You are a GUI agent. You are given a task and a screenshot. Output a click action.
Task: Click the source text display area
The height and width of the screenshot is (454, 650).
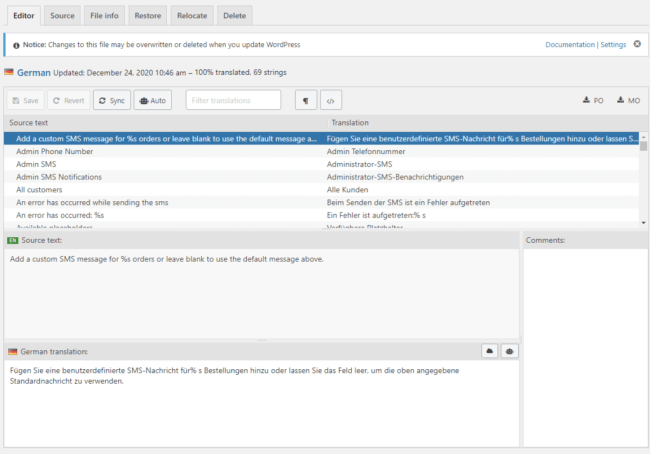click(x=261, y=294)
